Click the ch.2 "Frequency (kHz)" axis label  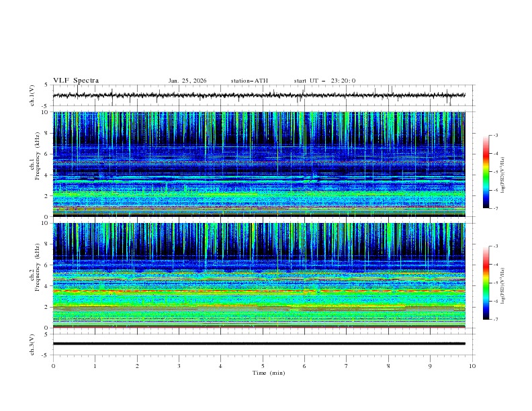point(37,267)
